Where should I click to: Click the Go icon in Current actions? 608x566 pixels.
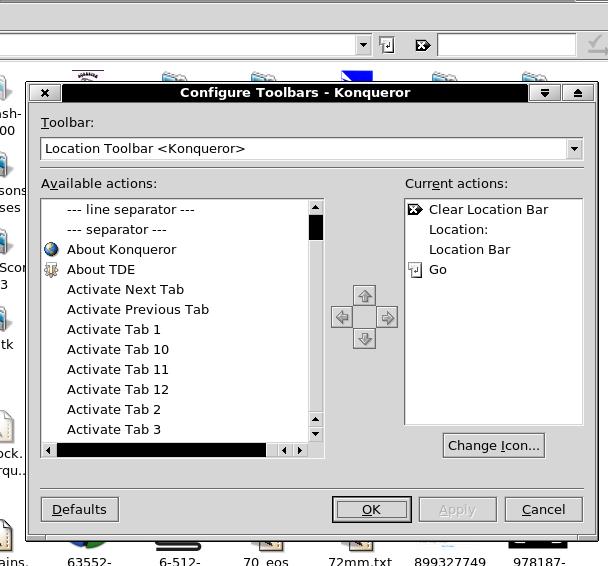[x=415, y=270]
